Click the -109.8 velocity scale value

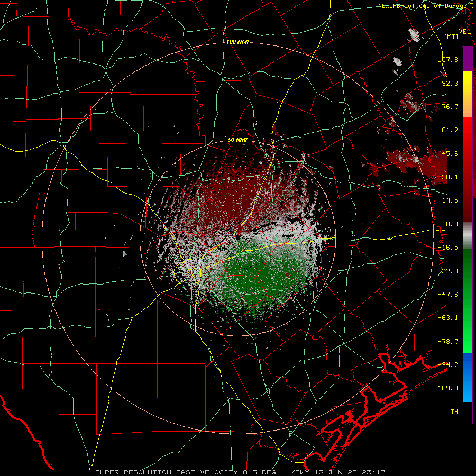(446, 388)
